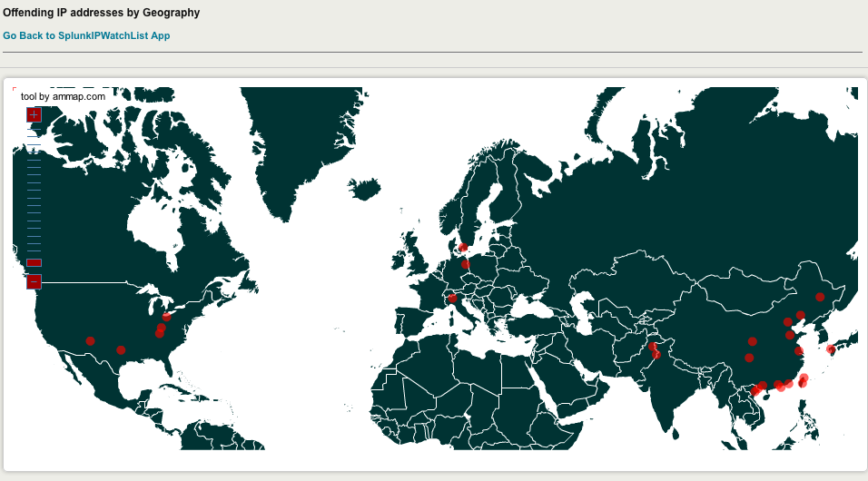This screenshot has width=868, height=481.
Task: Select the marker in central China
Action: click(x=752, y=341)
